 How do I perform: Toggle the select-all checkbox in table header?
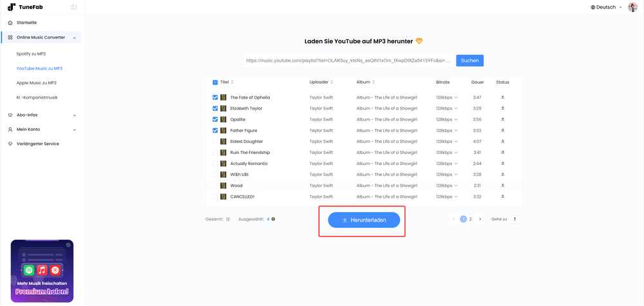point(215,82)
